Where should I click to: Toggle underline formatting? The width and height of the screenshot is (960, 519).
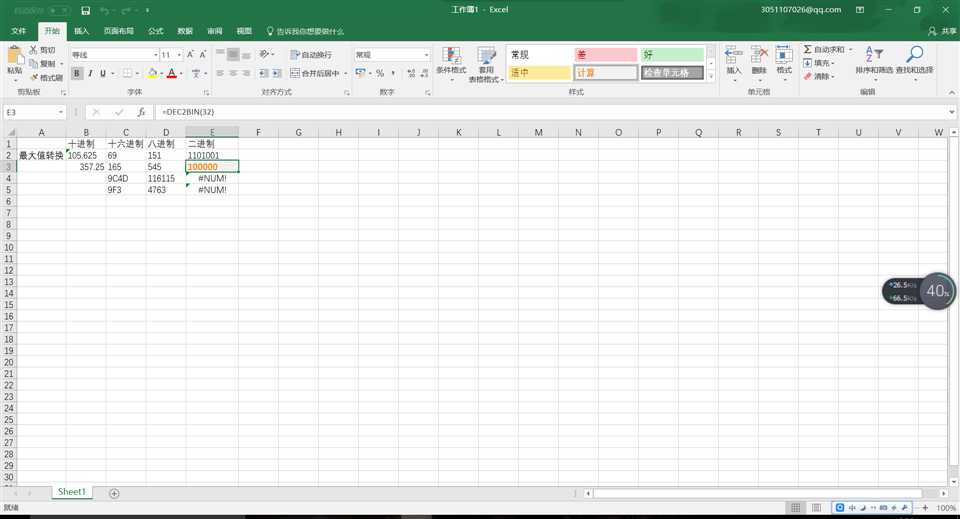[103, 73]
